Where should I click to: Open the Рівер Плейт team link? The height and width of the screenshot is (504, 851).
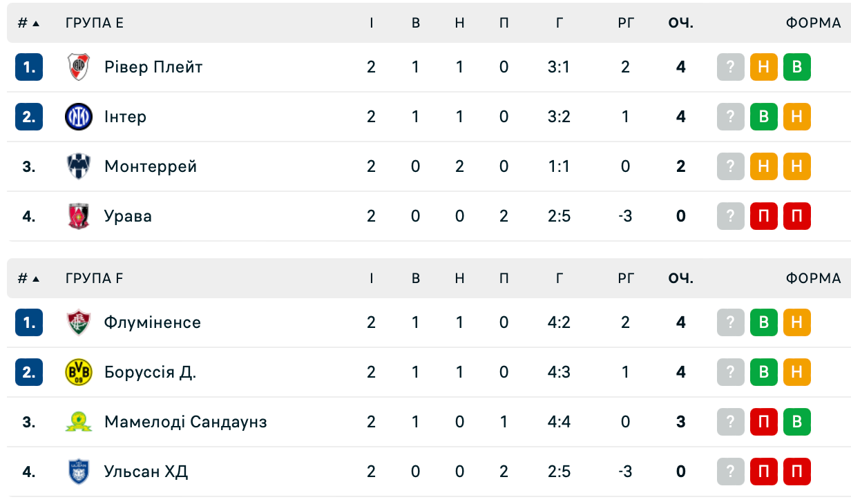[x=153, y=67]
